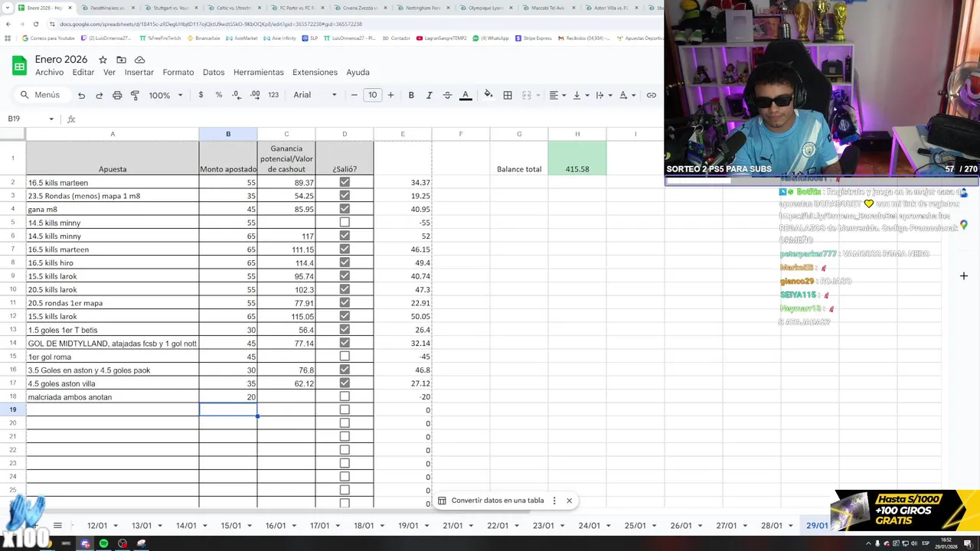
Task: Open the text color picker
Action: (465, 95)
